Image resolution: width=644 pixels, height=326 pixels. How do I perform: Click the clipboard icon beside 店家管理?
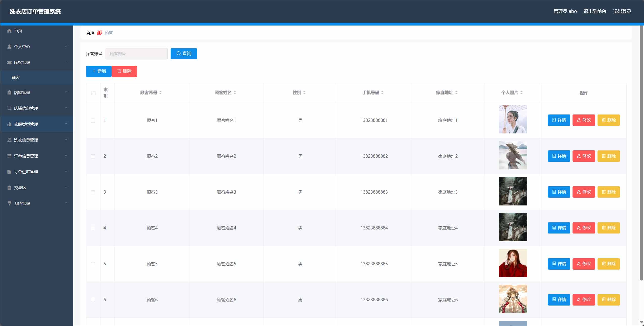point(9,92)
